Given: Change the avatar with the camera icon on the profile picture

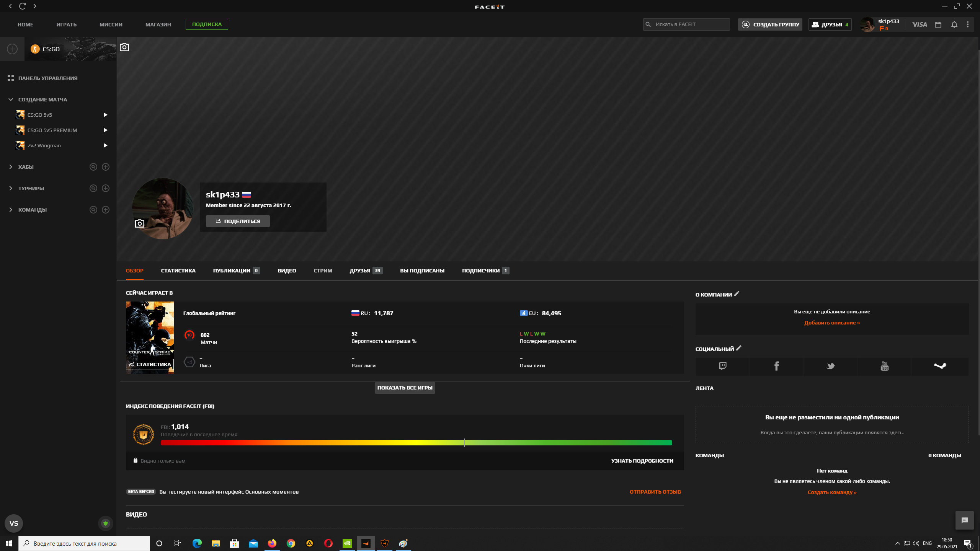Looking at the screenshot, I should [x=140, y=223].
